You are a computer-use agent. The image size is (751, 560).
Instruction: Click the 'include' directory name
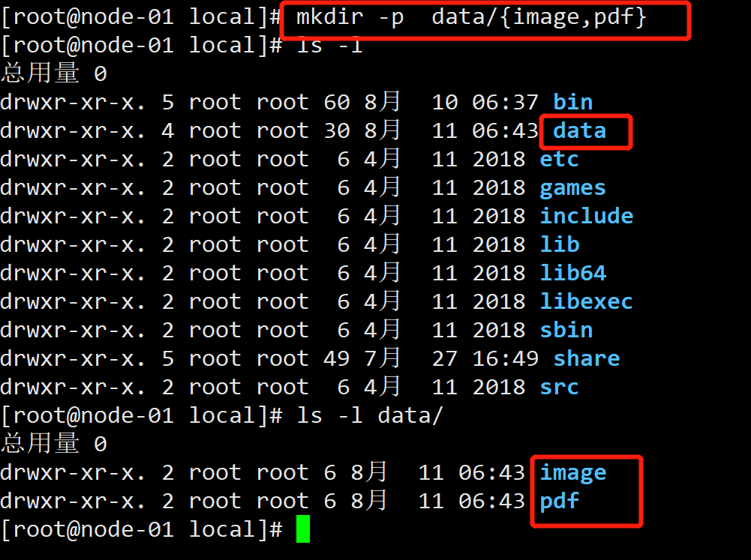tap(586, 216)
